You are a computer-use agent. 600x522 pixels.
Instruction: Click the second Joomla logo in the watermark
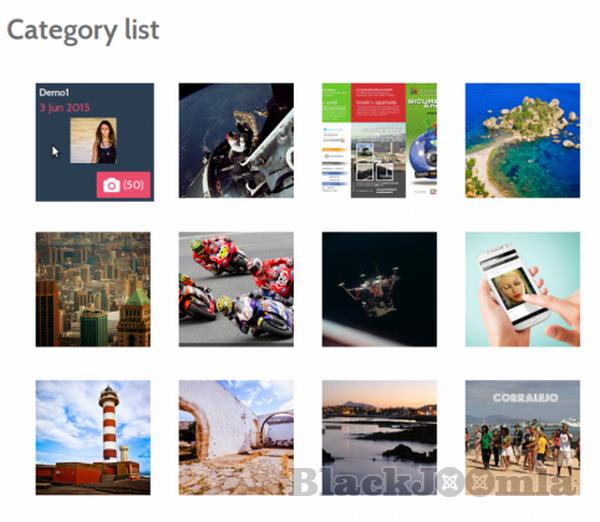[x=480, y=482]
